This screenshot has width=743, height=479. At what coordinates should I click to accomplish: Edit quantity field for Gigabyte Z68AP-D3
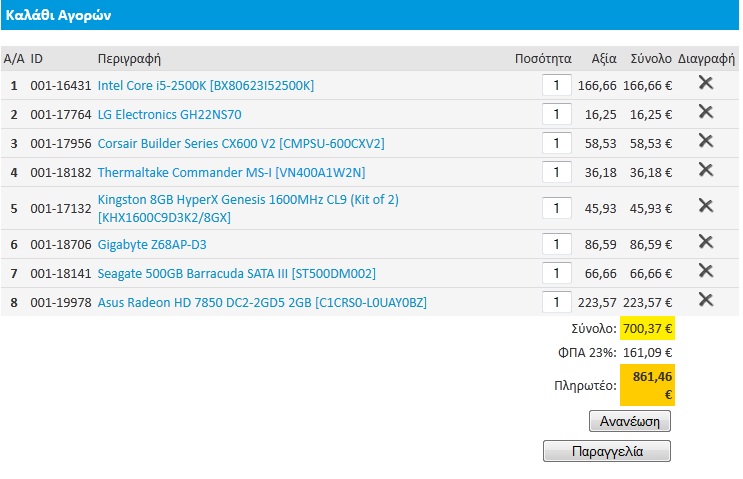point(557,244)
